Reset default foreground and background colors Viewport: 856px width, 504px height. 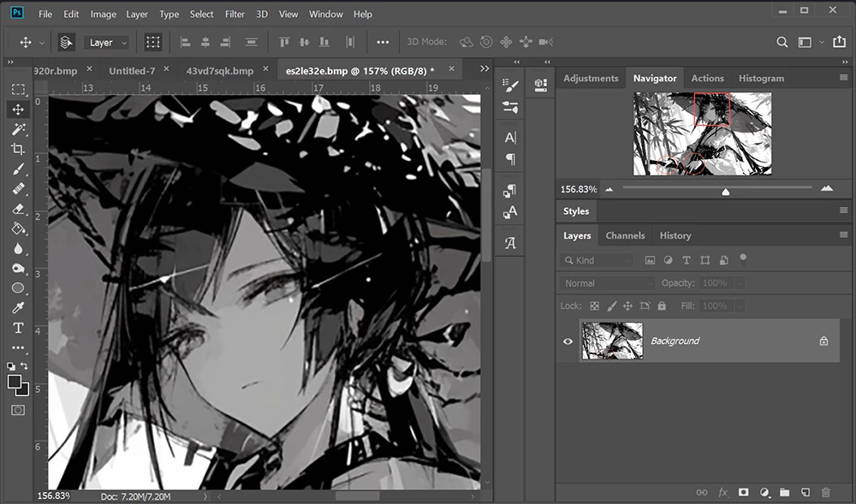click(x=11, y=366)
